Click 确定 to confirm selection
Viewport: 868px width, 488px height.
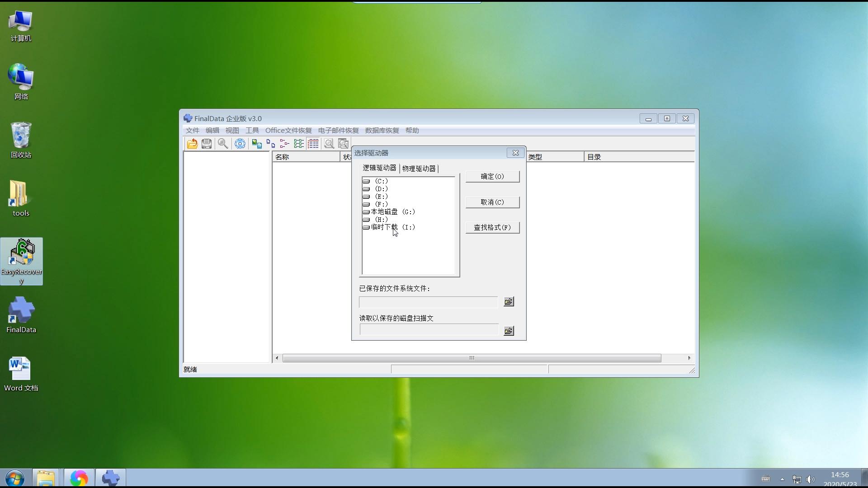492,176
